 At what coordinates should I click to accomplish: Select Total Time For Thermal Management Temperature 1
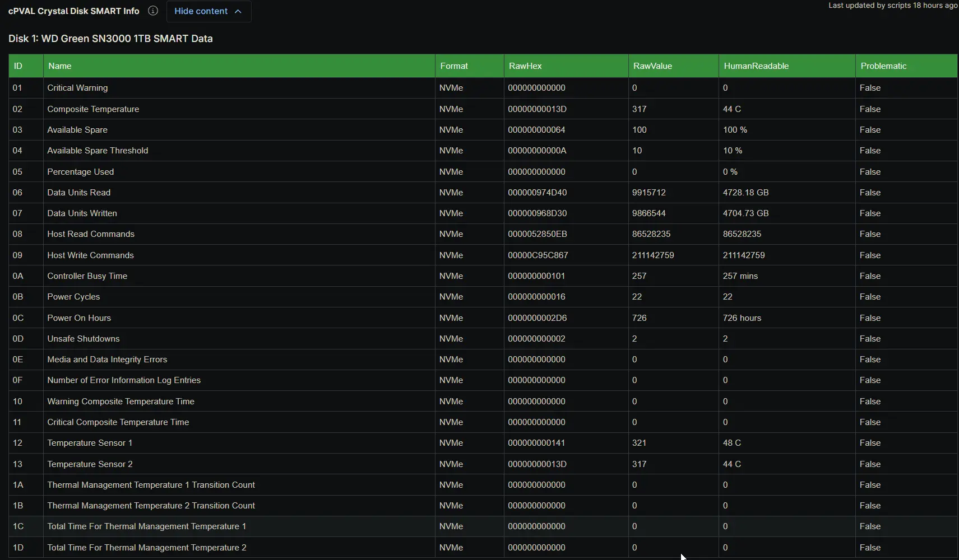[x=146, y=526]
